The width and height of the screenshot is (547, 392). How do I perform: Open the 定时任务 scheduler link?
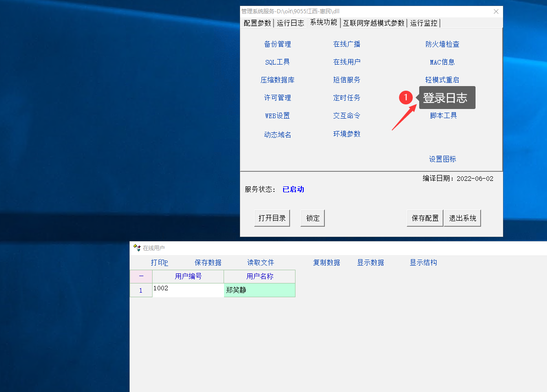pyautogui.click(x=347, y=98)
